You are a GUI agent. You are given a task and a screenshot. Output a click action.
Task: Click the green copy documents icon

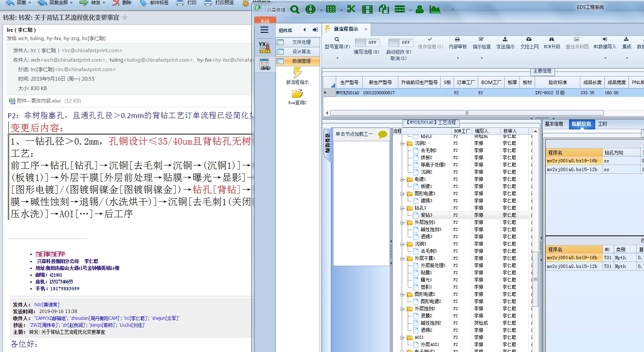click(x=384, y=9)
